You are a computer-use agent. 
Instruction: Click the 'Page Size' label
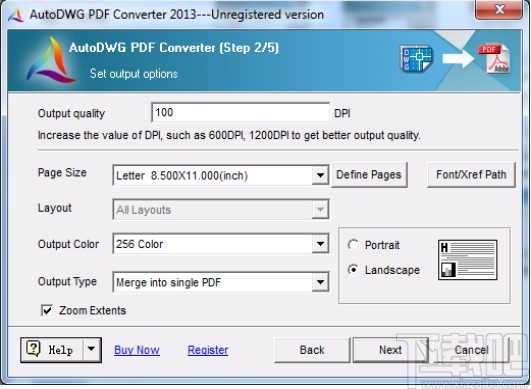pyautogui.click(x=62, y=173)
